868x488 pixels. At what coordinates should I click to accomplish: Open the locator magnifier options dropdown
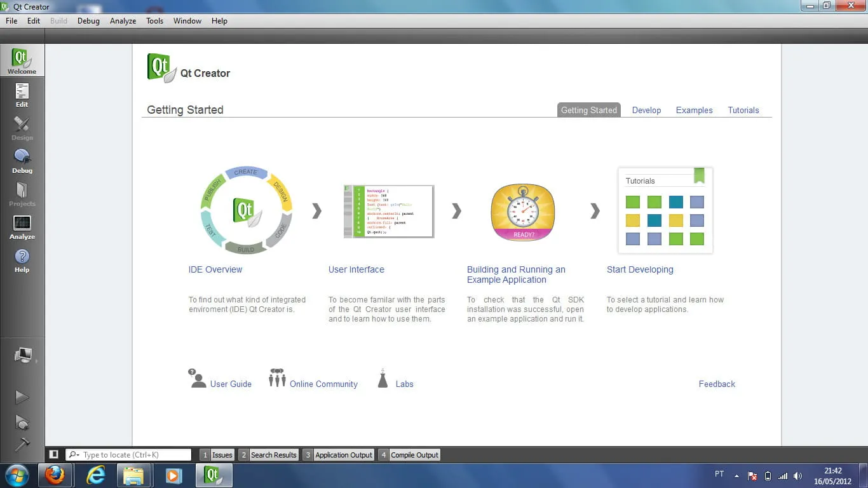[x=74, y=455]
